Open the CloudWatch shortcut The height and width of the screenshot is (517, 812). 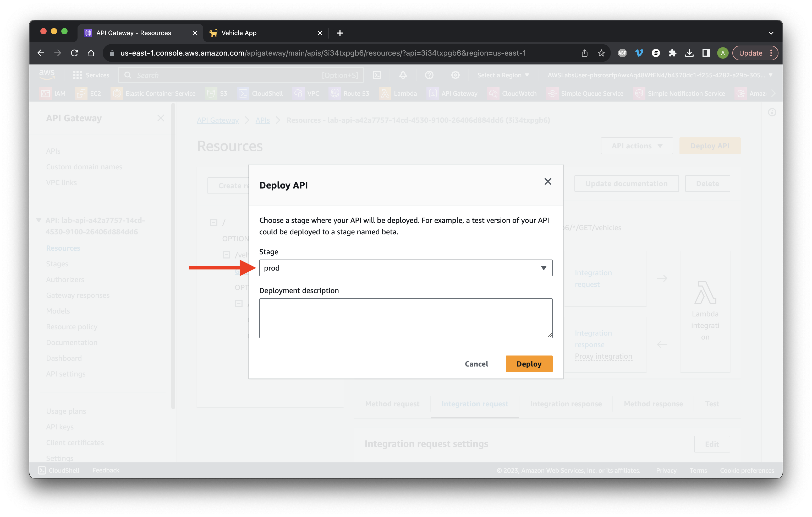point(512,93)
